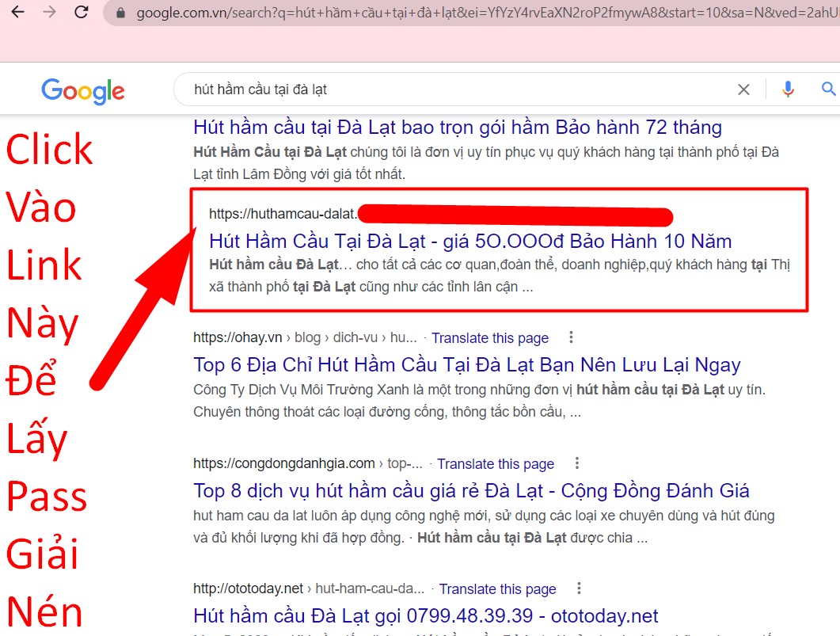
Task: Open result 'Hút Hầm Cầu Tại Đà Lạt - giá 50.000đ'
Action: pos(470,241)
